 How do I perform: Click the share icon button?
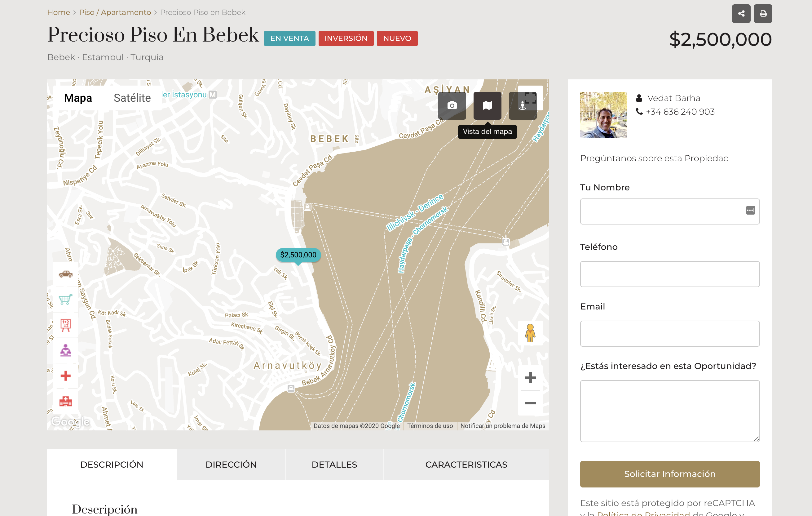[741, 14]
